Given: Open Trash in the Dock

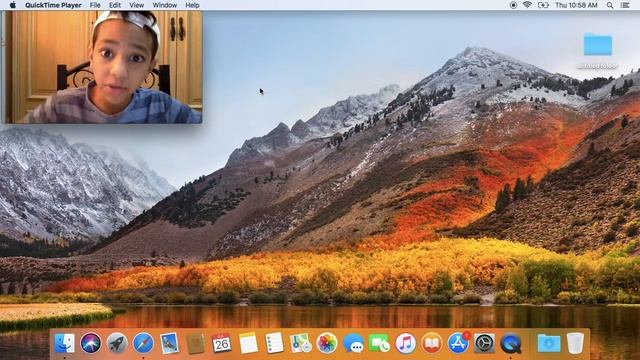Looking at the screenshot, I should click(x=575, y=343).
